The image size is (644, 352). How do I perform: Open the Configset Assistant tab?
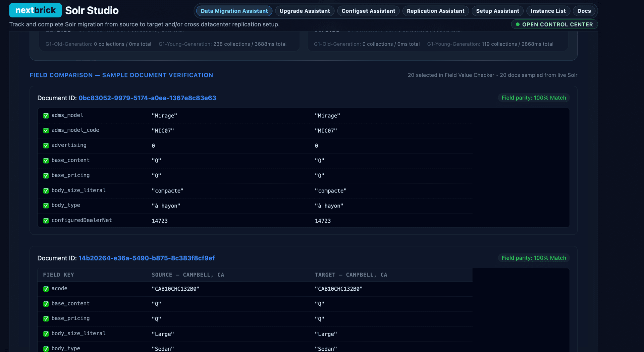point(368,11)
